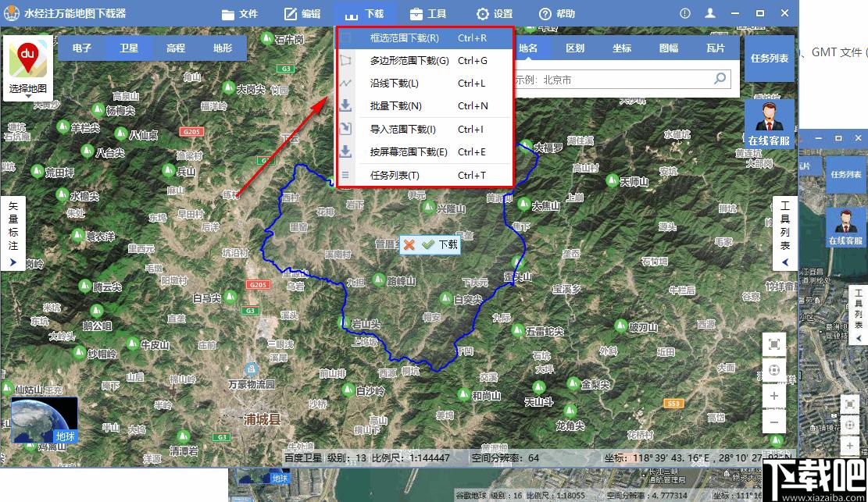Viewport: 868px width, 502px height.
Task: Open the 帮助 menu
Action: [557, 14]
